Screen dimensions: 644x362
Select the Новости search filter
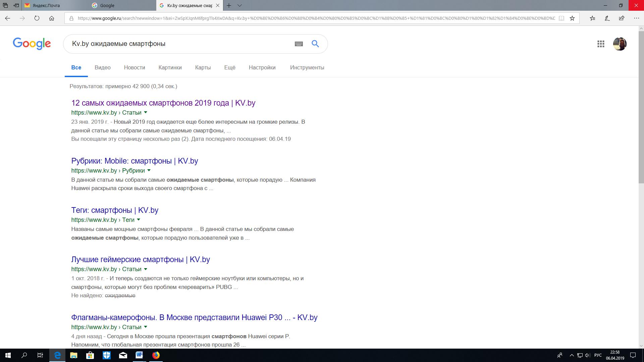point(135,67)
